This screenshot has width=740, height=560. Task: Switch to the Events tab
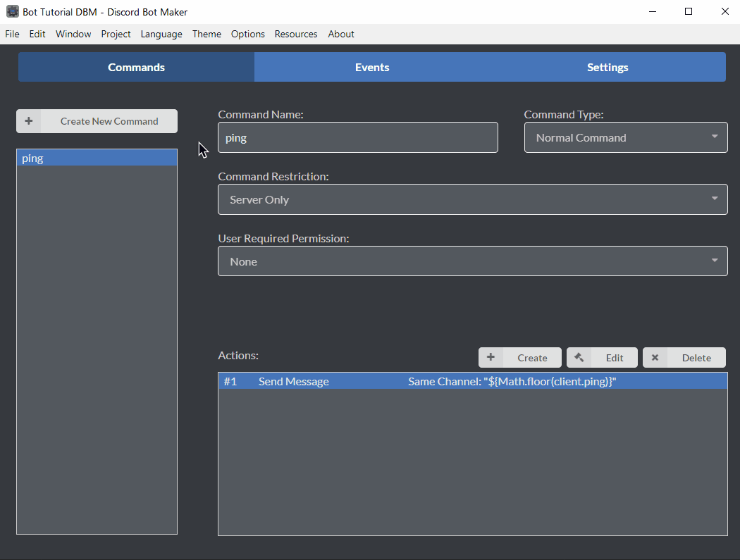coord(372,67)
